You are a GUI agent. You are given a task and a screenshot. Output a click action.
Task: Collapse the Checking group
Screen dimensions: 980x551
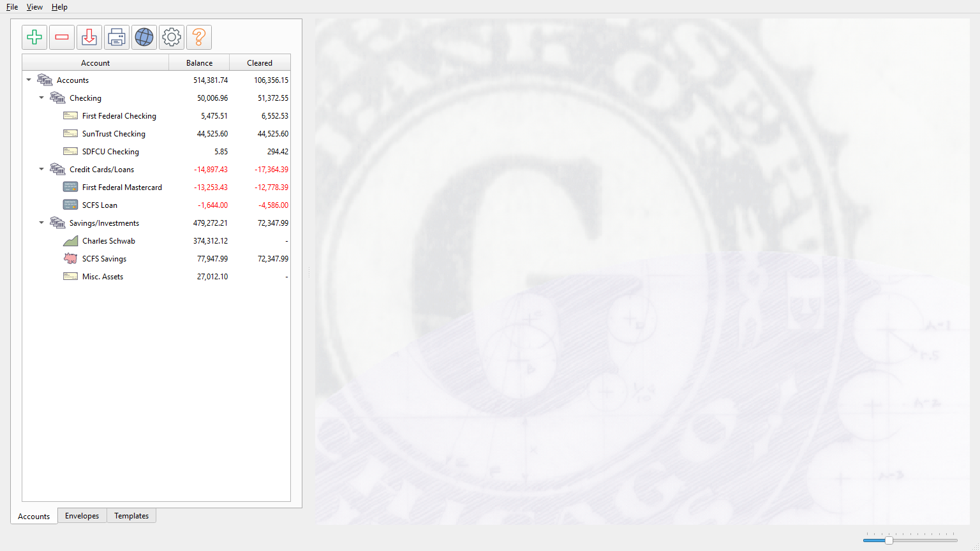point(41,98)
